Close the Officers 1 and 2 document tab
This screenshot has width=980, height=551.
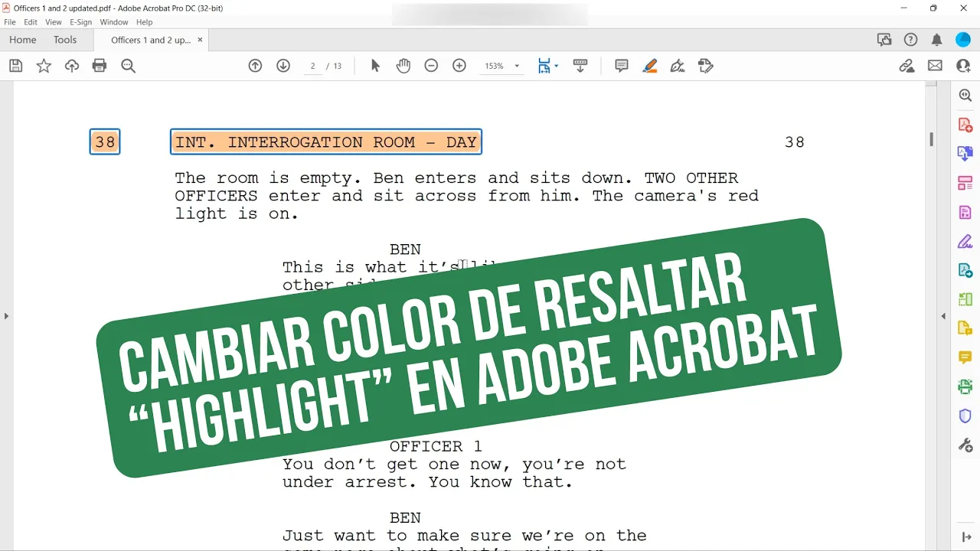click(201, 40)
